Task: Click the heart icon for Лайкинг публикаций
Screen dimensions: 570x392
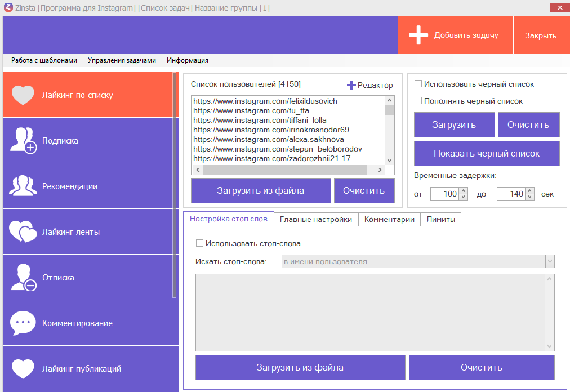Action: (x=23, y=369)
